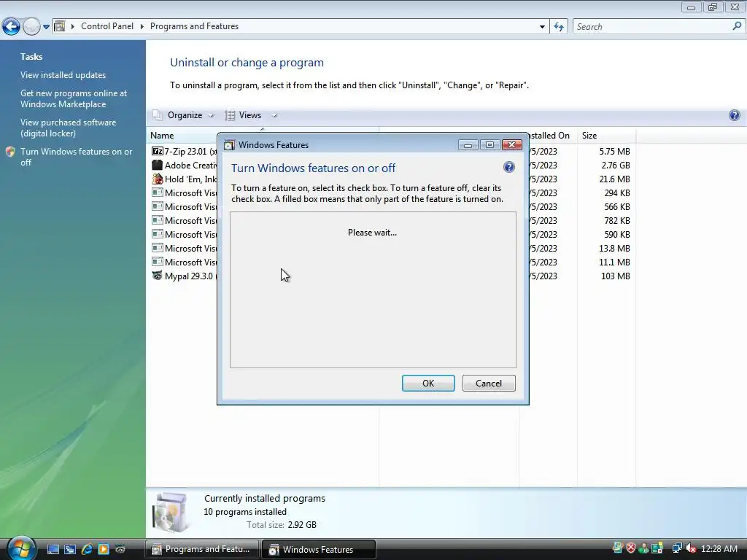This screenshot has height=560, width=747.
Task: Open the Organize menu
Action: click(184, 115)
